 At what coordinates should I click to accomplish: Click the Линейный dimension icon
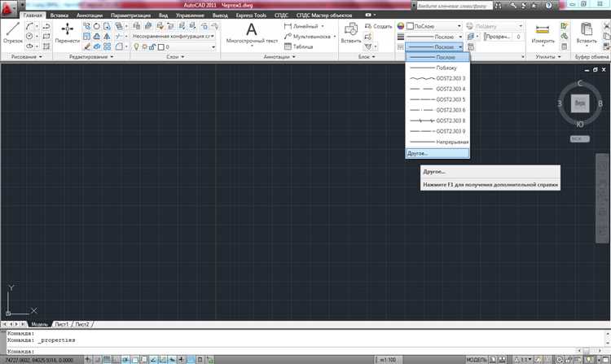(x=288, y=26)
